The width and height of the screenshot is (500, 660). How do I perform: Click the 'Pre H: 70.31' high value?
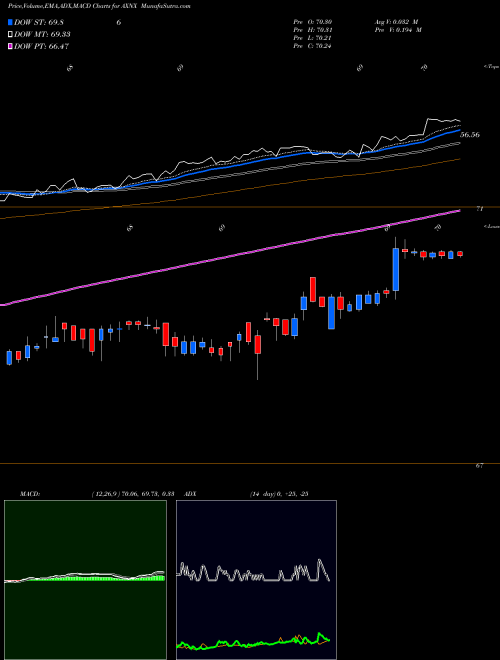point(312,30)
